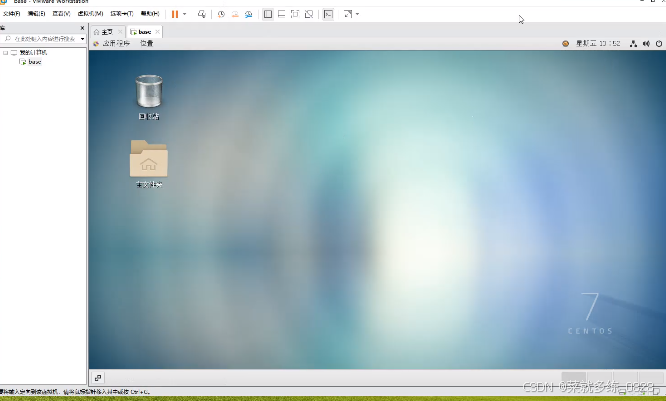Click the Send Ctrl+Alt+Del toolbar icon
Viewport: 666px width, 401px height.
(202, 14)
